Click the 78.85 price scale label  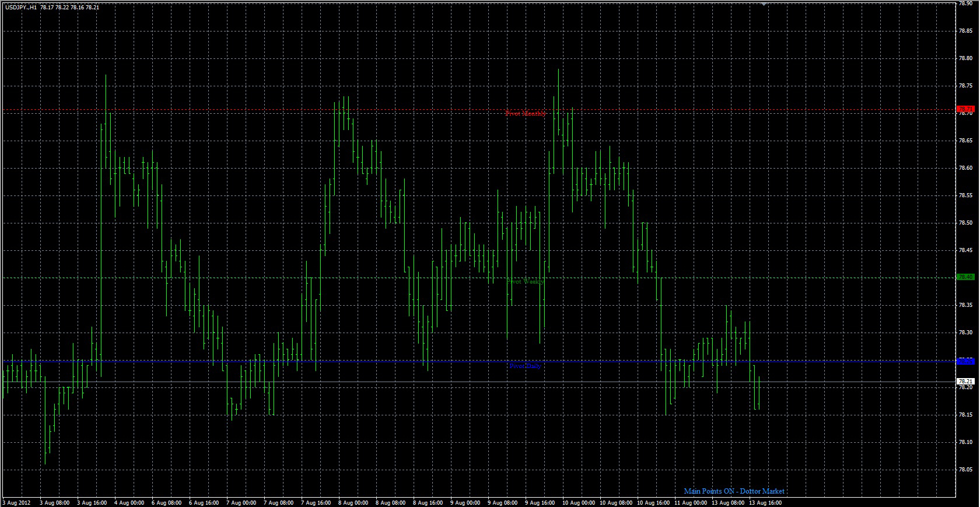click(965, 31)
